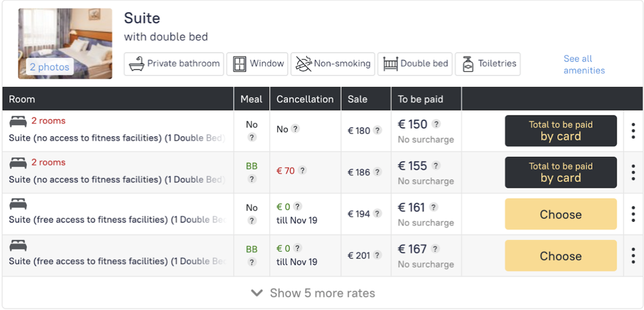The height and width of the screenshot is (310, 644).
Task: Click the Non-smoking crossed cigarette icon
Action: [303, 63]
